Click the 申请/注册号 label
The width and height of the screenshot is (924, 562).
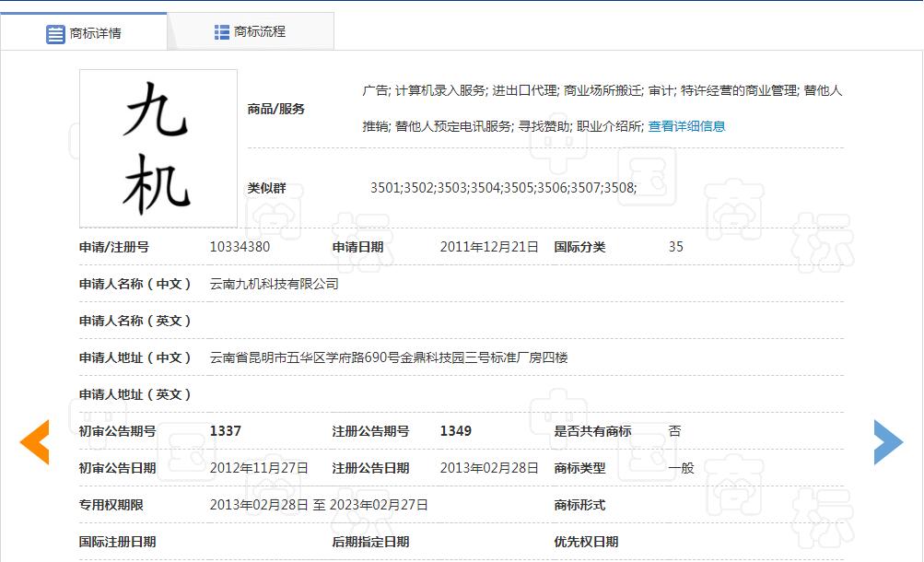point(113,247)
